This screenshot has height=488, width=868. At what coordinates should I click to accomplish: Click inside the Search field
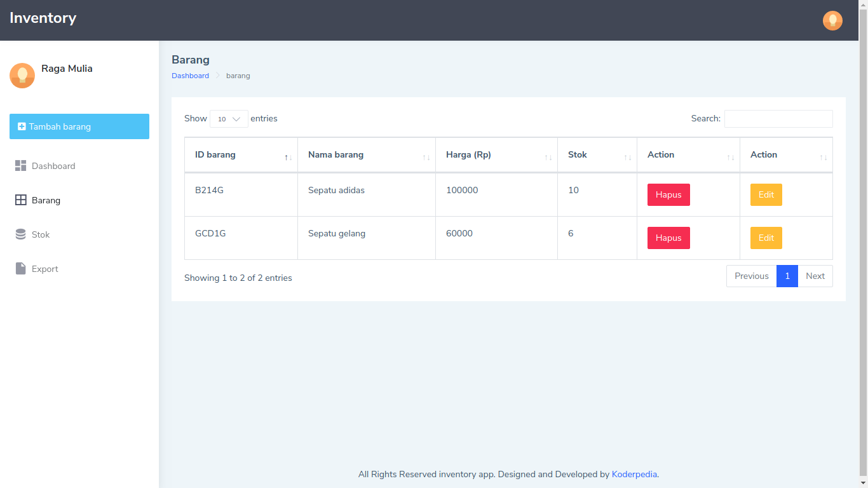[778, 119]
